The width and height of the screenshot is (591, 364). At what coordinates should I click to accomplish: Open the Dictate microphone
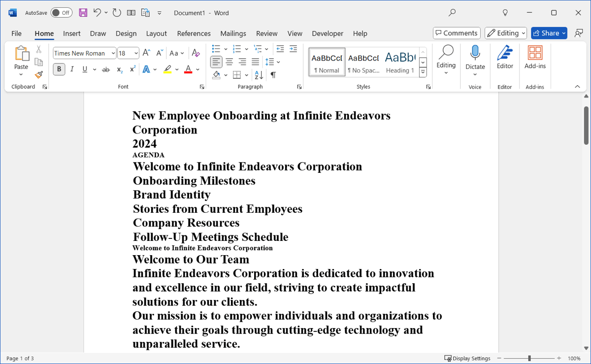pyautogui.click(x=475, y=60)
